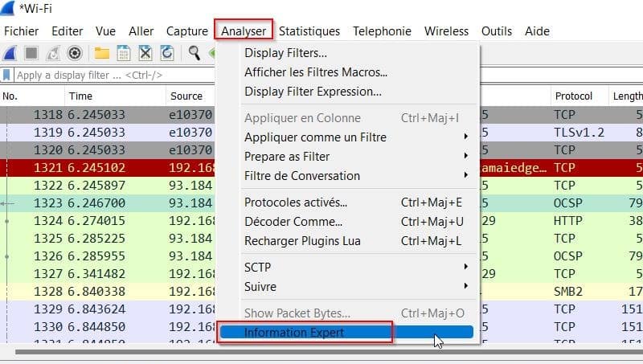This screenshot has height=364, width=643.
Task: Open the Telephonie menu
Action: [x=383, y=31]
